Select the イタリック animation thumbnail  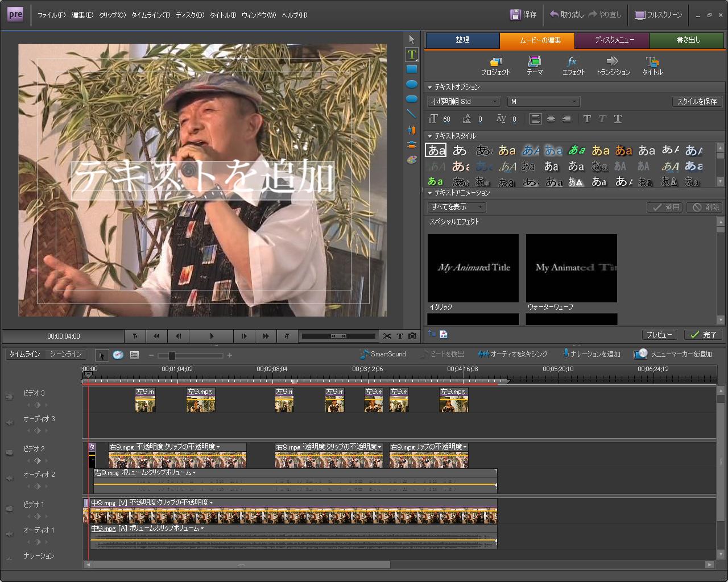click(473, 268)
